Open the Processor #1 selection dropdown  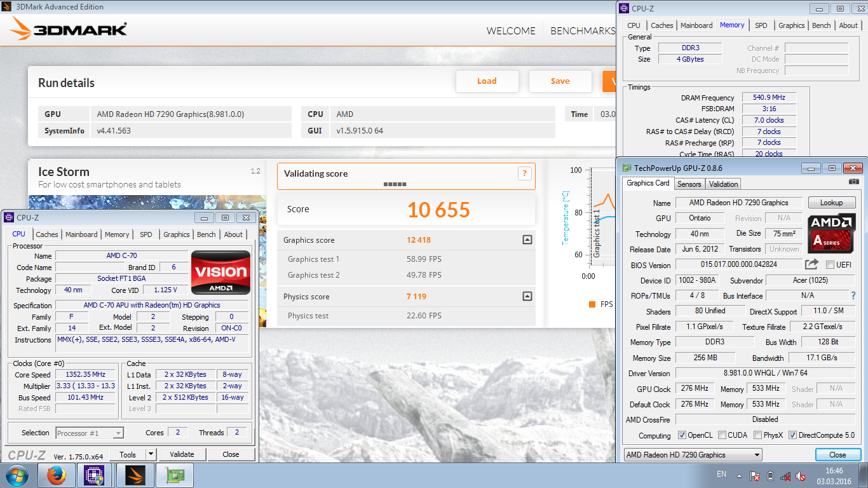pos(90,433)
